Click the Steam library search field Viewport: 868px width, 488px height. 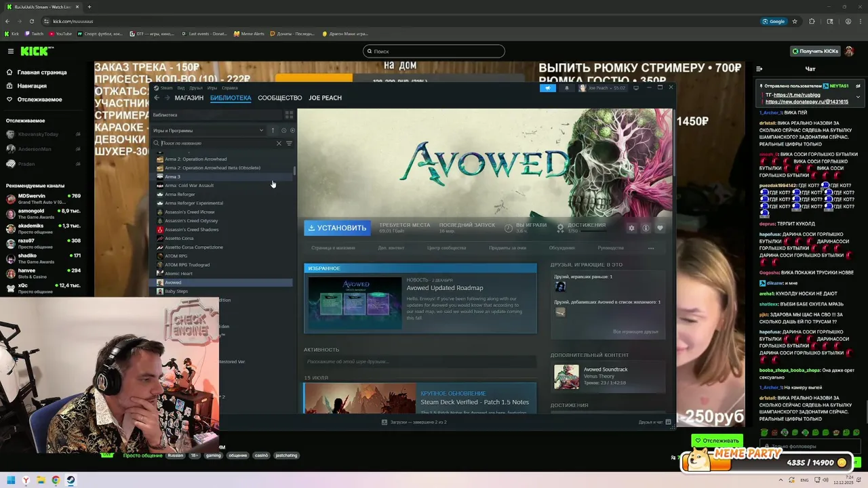tap(216, 143)
